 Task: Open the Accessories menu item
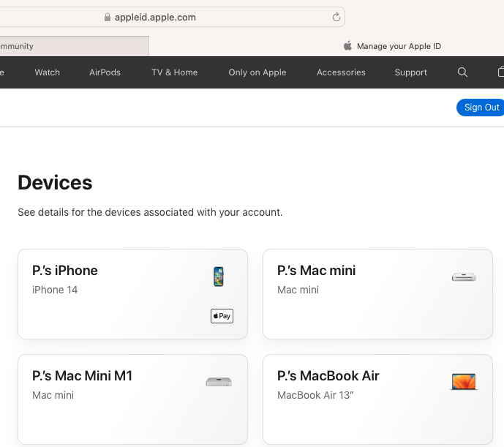point(341,72)
